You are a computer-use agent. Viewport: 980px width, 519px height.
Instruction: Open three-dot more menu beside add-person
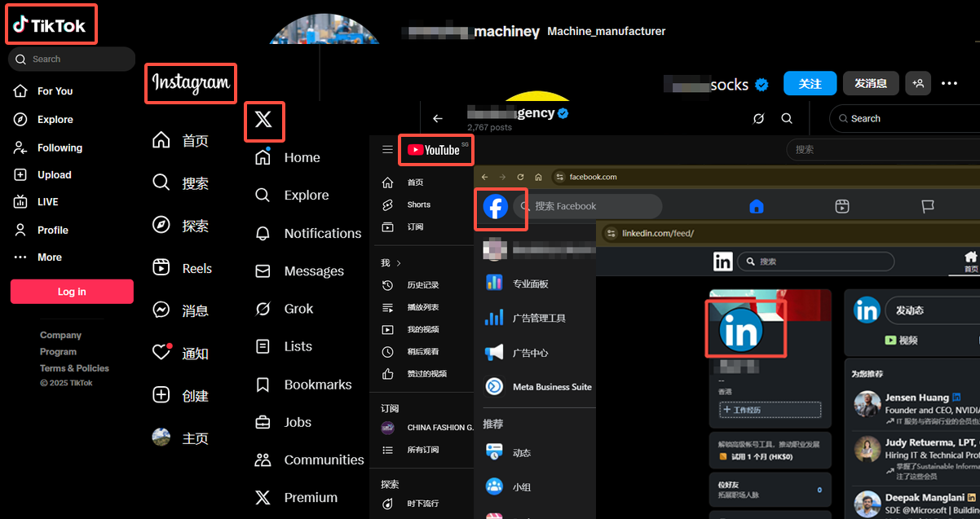point(949,83)
